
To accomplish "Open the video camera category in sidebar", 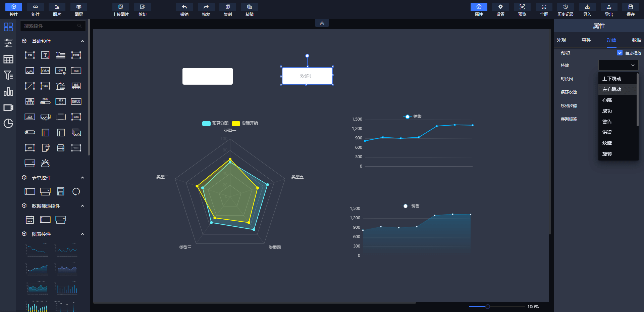I will coord(8,107).
